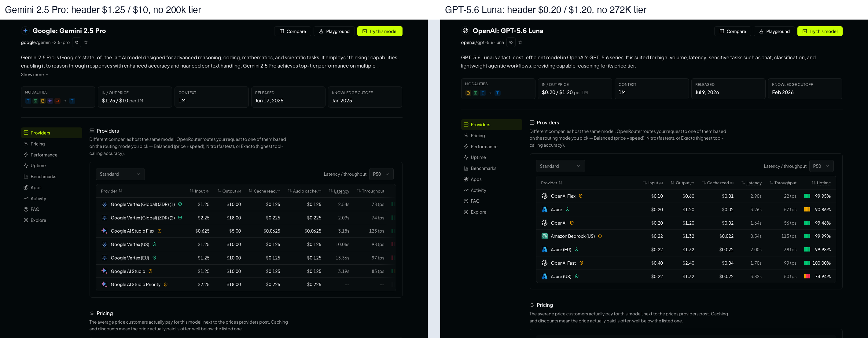The height and width of the screenshot is (338, 868).
Task: Click Feb 2026 knowledge cutoff value
Action: tap(783, 92)
